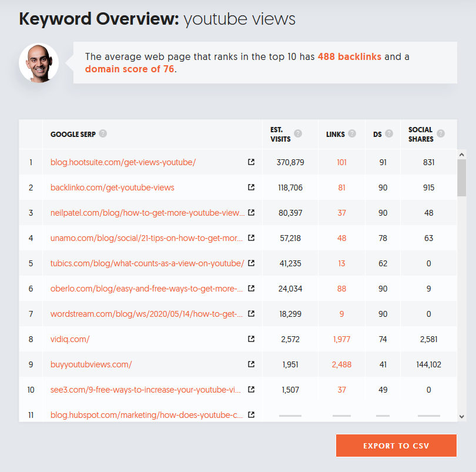Image resolution: width=476 pixels, height=472 pixels.
Task: Click links count 101 for hootsuite
Action: [x=341, y=162]
